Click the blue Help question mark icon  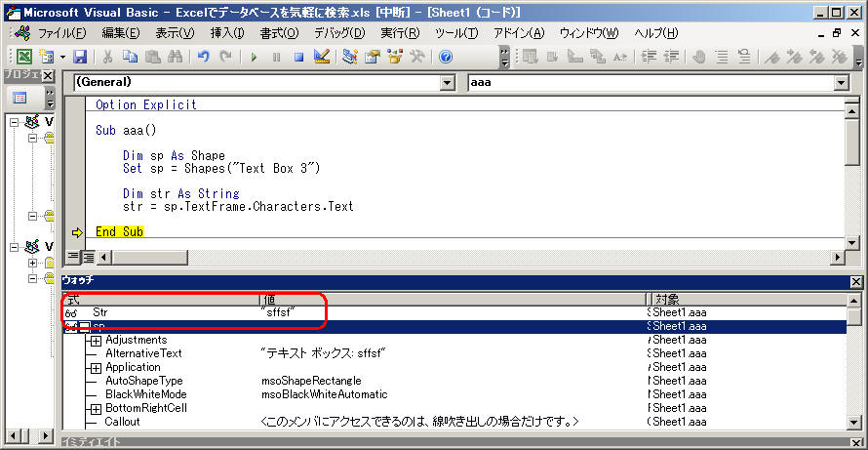[446, 57]
